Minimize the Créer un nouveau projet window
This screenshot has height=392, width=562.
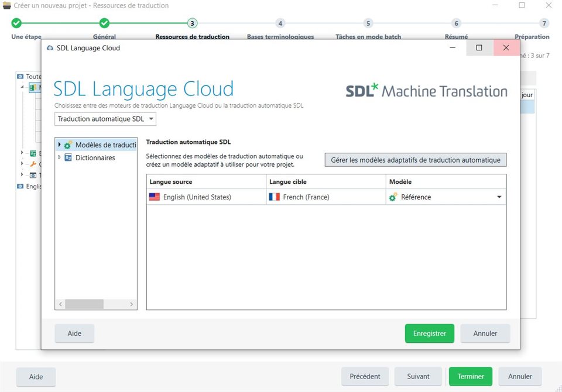click(495, 5)
